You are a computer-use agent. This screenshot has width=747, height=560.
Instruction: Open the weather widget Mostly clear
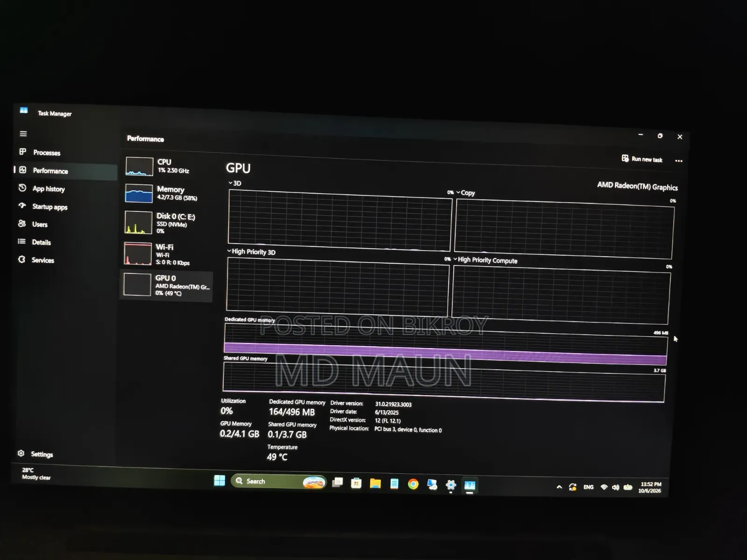[36, 474]
